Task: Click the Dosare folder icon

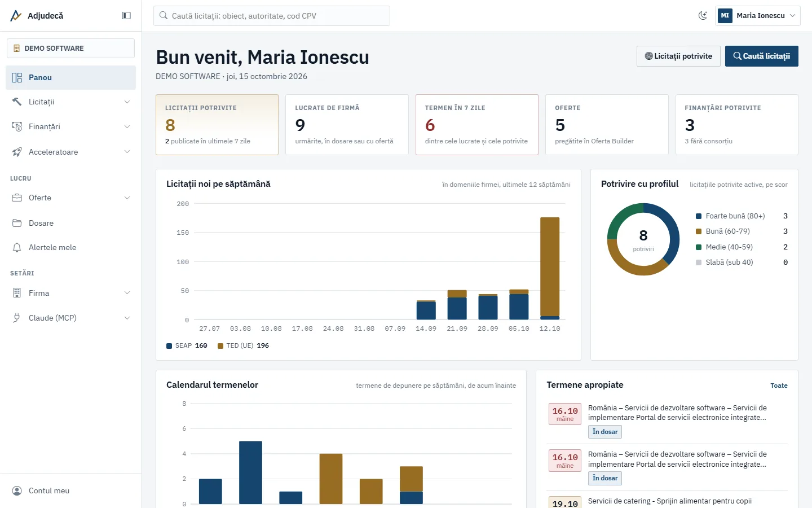Action: coord(17,223)
